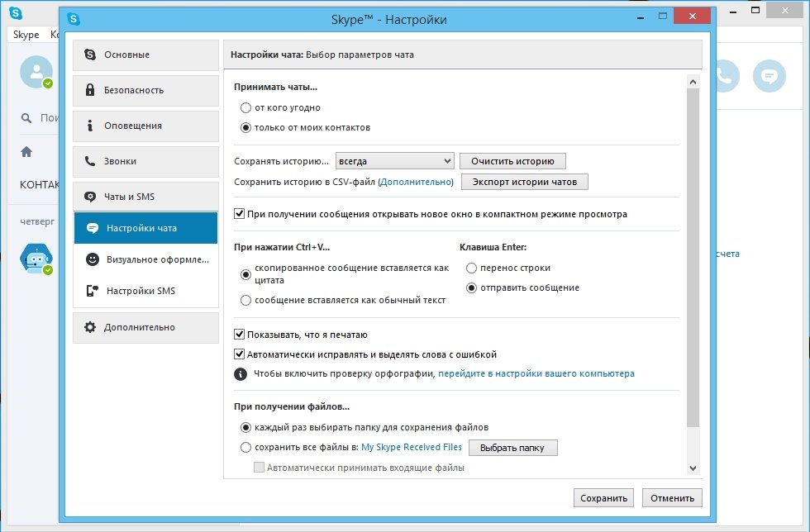810x532 pixels.
Task: Click the Выбрать папку button
Action: 513,448
